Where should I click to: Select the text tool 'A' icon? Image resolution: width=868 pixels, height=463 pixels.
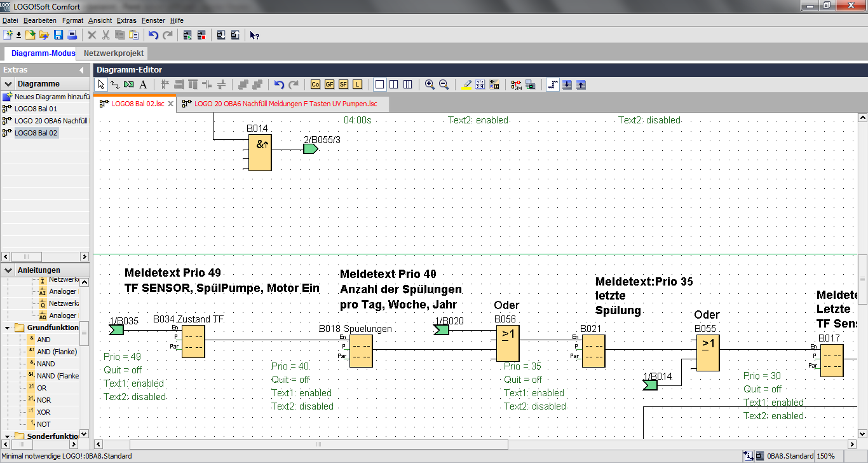point(143,84)
